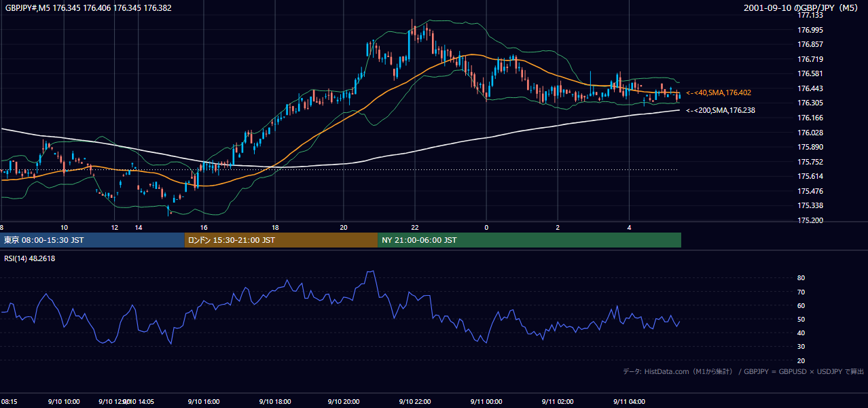
Task: Click the 9/10 10:00 bottom timestamp
Action: [65, 402]
